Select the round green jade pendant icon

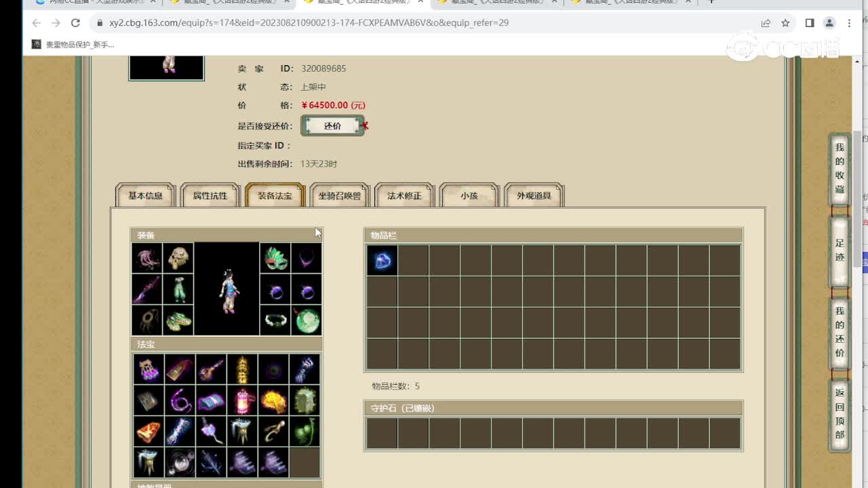pos(307,321)
